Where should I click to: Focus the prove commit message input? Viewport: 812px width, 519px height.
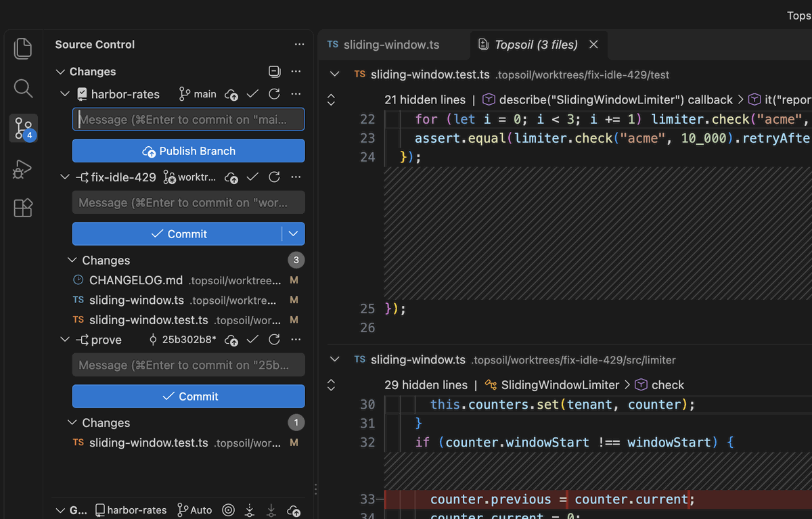pos(189,365)
